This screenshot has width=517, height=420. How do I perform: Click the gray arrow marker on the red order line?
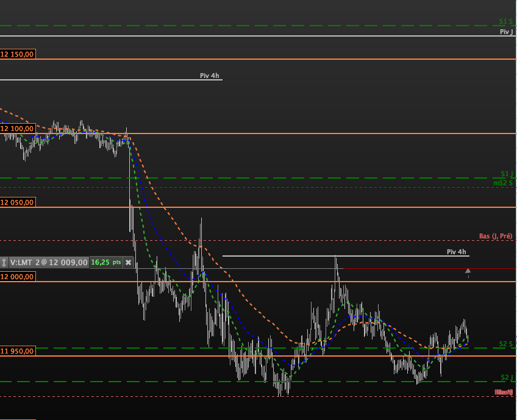click(468, 271)
